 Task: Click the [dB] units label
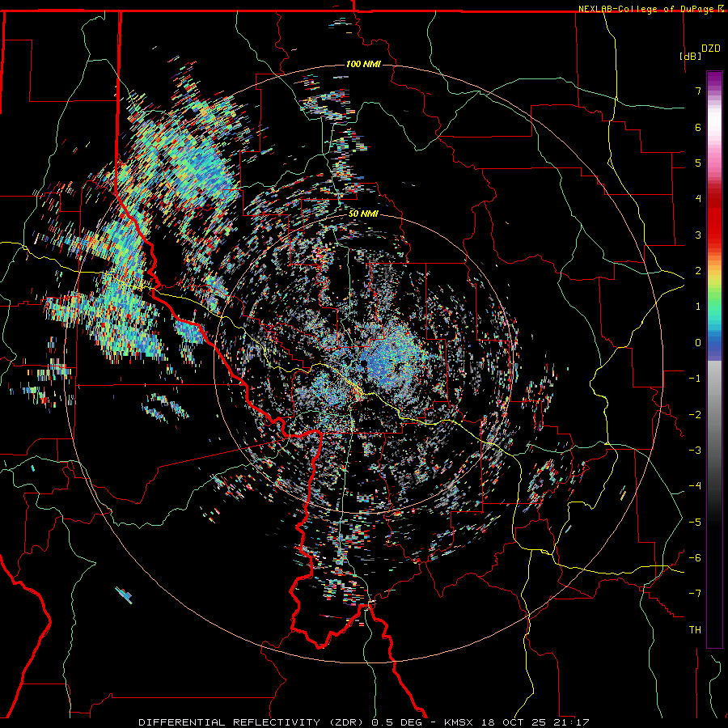point(690,56)
